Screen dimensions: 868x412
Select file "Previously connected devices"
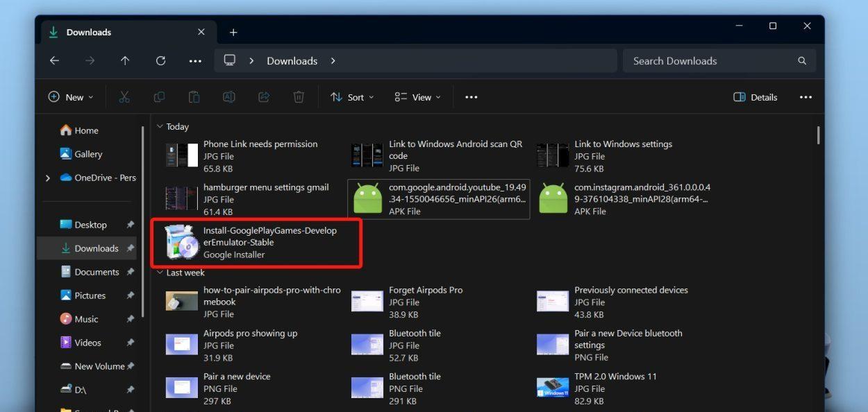click(624, 302)
